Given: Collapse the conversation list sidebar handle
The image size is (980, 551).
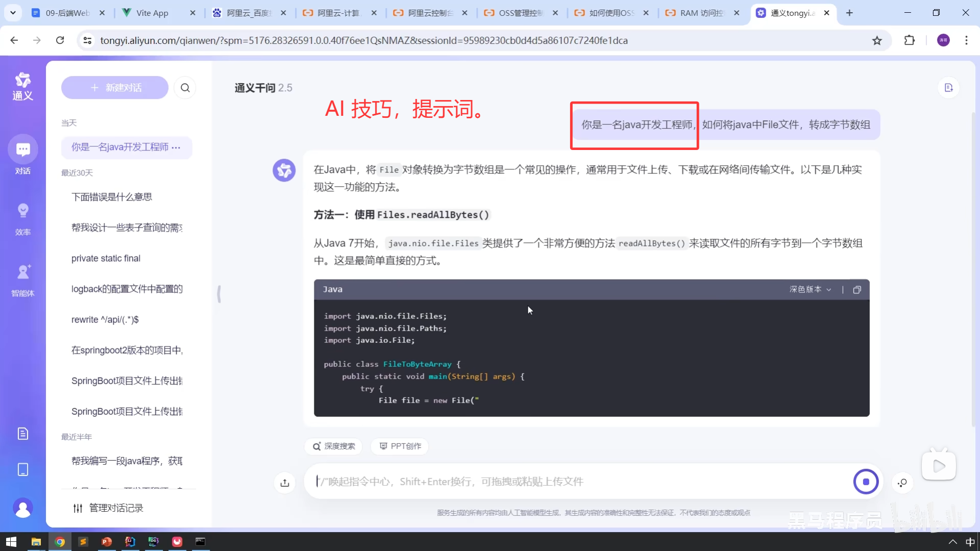Looking at the screenshot, I should point(219,294).
